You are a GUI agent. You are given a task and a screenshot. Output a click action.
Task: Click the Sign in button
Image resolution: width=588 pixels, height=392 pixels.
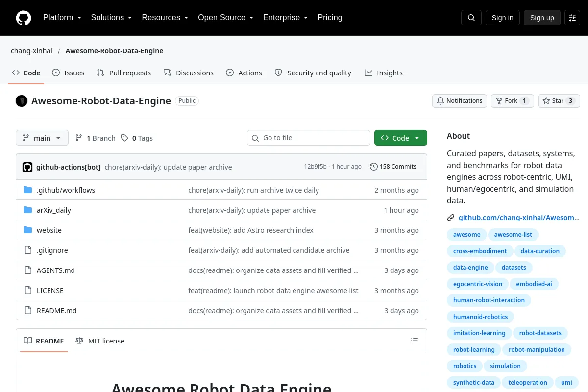click(502, 18)
